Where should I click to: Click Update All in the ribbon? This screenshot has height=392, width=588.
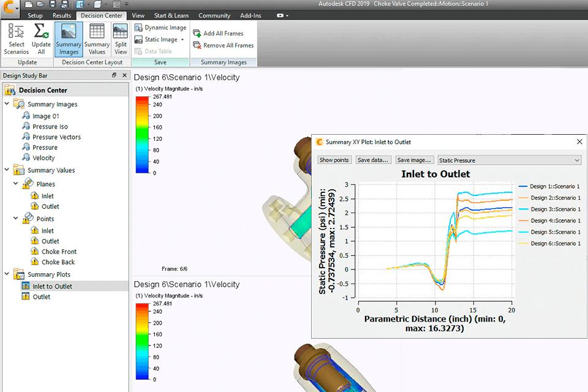[x=41, y=39]
